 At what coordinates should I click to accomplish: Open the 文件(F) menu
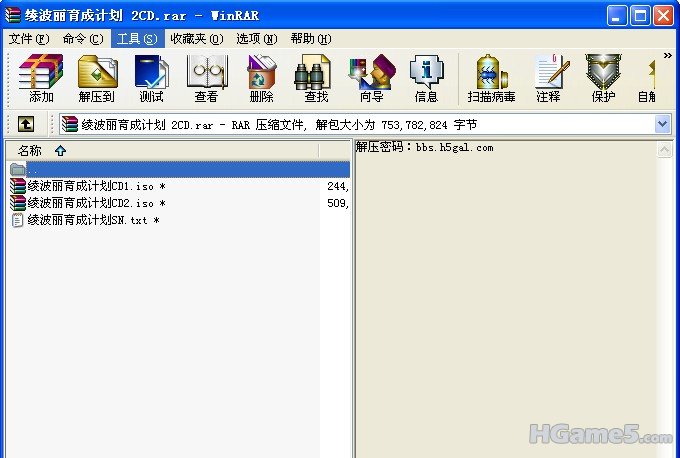pyautogui.click(x=29, y=39)
